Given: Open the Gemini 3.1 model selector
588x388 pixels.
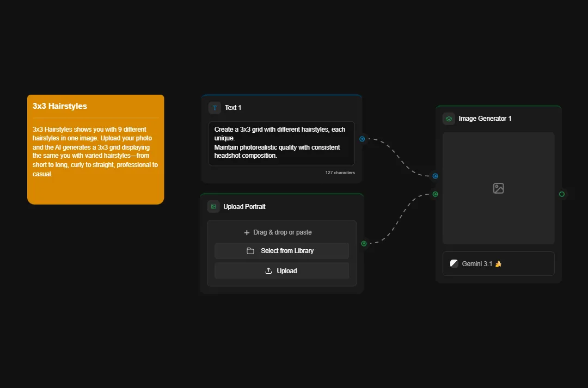Looking at the screenshot, I should tap(498, 263).
